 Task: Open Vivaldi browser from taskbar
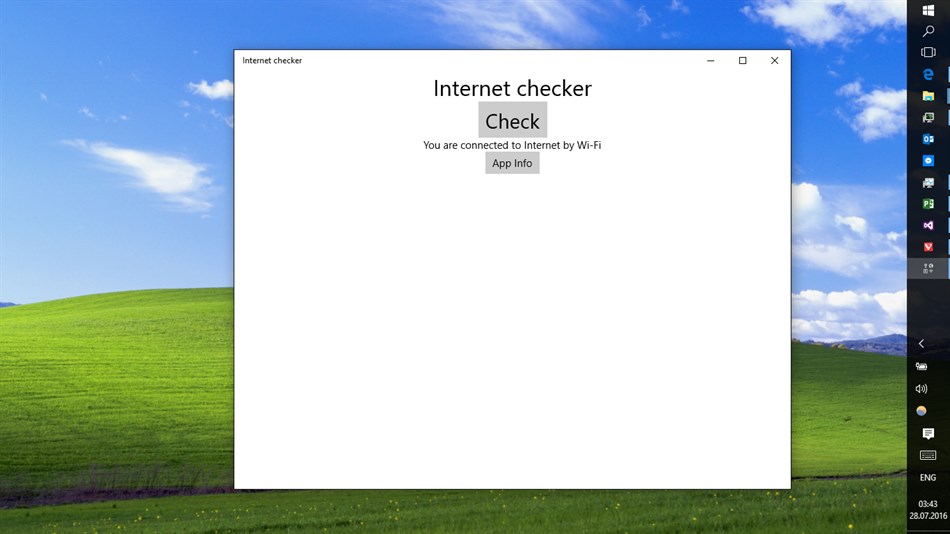point(928,247)
